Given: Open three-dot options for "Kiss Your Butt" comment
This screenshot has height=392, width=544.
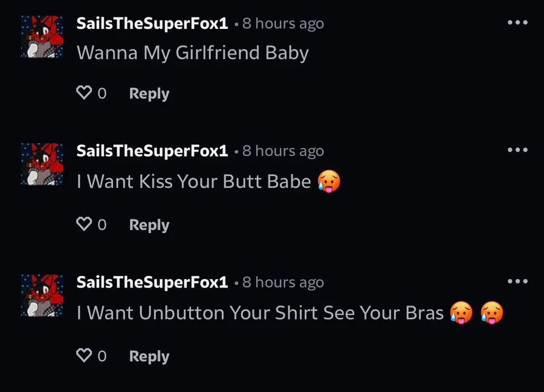Looking at the screenshot, I should click(x=517, y=150).
